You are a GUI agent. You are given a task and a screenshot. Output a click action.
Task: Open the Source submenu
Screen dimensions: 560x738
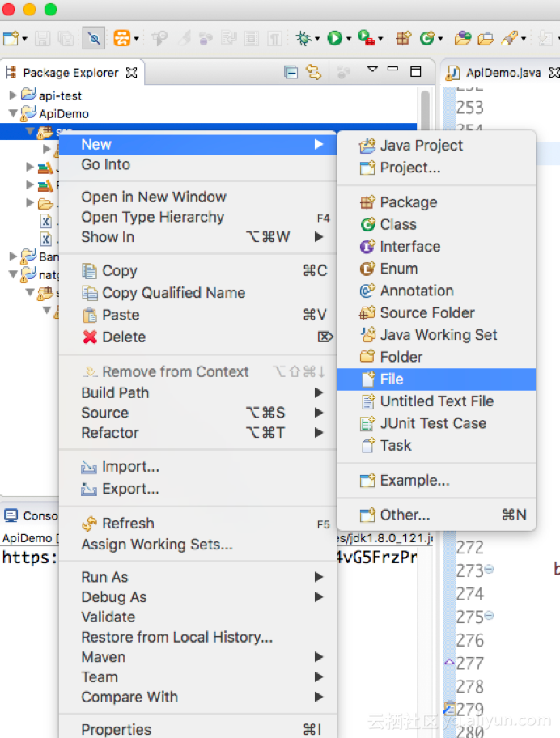(x=197, y=413)
